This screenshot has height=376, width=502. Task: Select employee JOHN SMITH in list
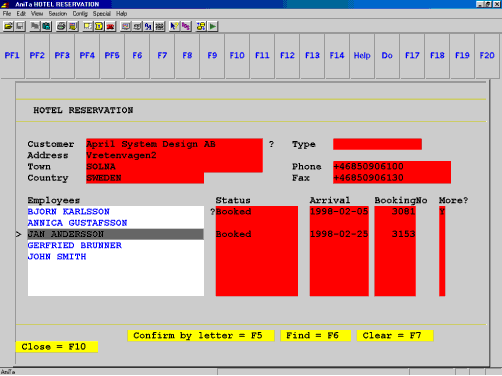tap(116, 257)
